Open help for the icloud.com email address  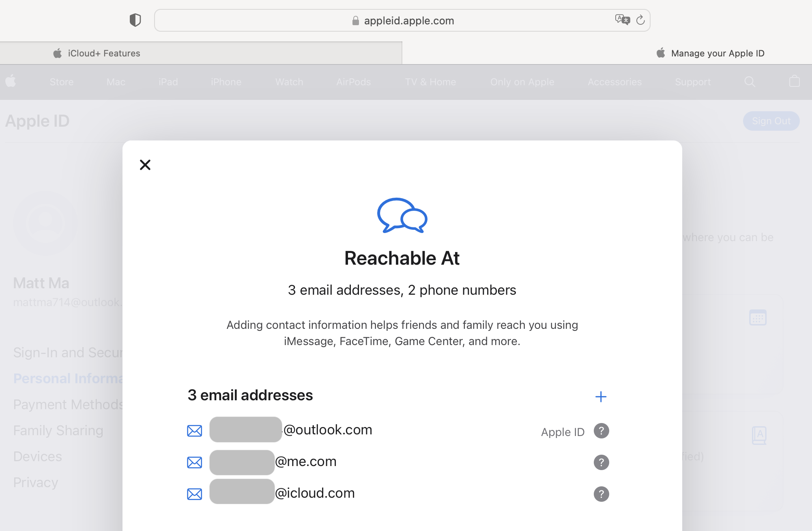coord(601,494)
